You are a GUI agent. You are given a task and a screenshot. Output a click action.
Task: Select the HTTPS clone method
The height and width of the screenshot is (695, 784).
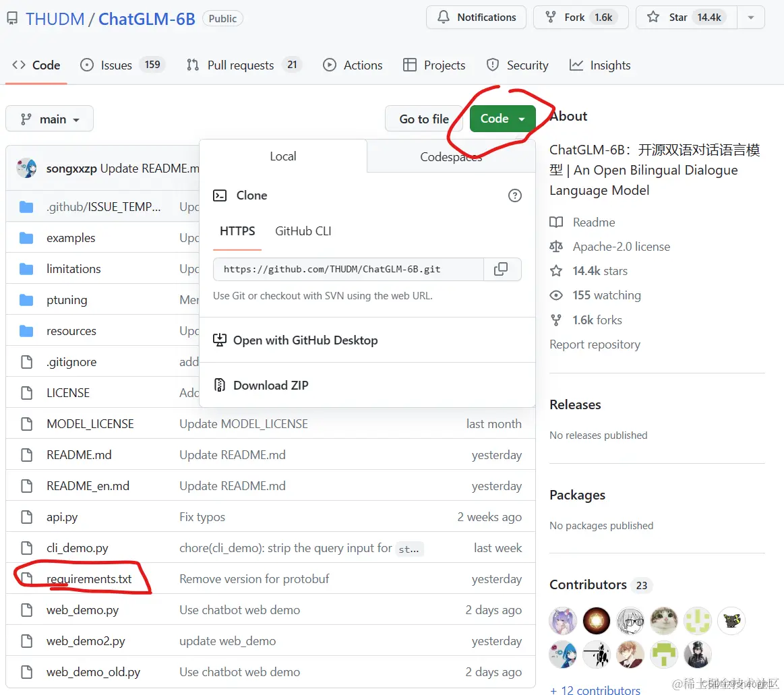(x=237, y=231)
